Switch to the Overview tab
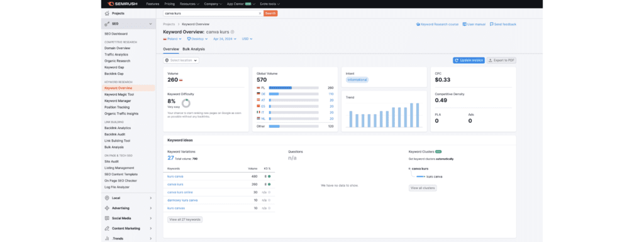The width and height of the screenshot is (644, 242). [171, 49]
